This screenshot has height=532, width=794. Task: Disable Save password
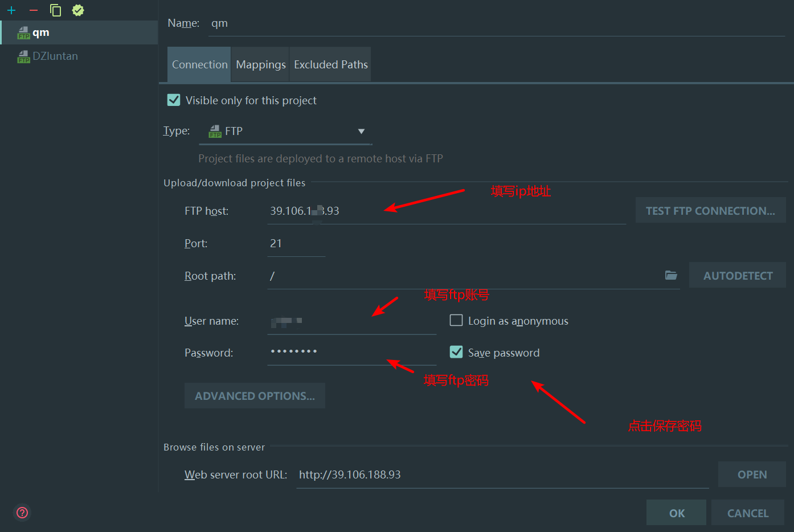[456, 352]
